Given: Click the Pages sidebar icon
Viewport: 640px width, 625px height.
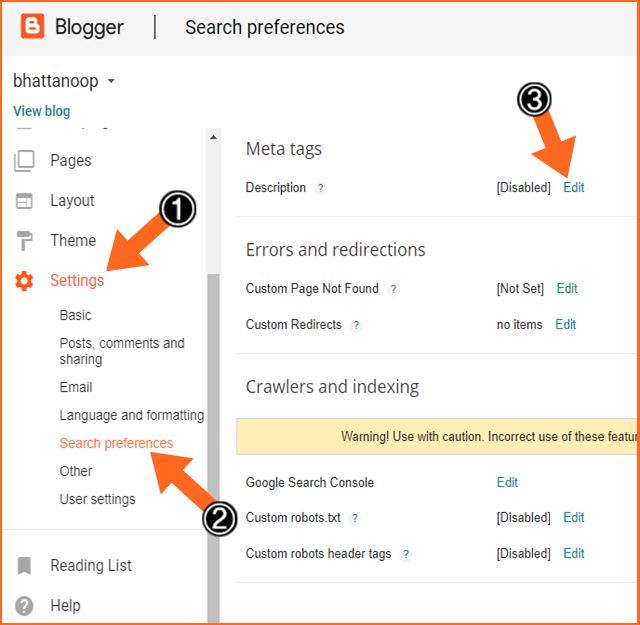Looking at the screenshot, I should [x=25, y=160].
